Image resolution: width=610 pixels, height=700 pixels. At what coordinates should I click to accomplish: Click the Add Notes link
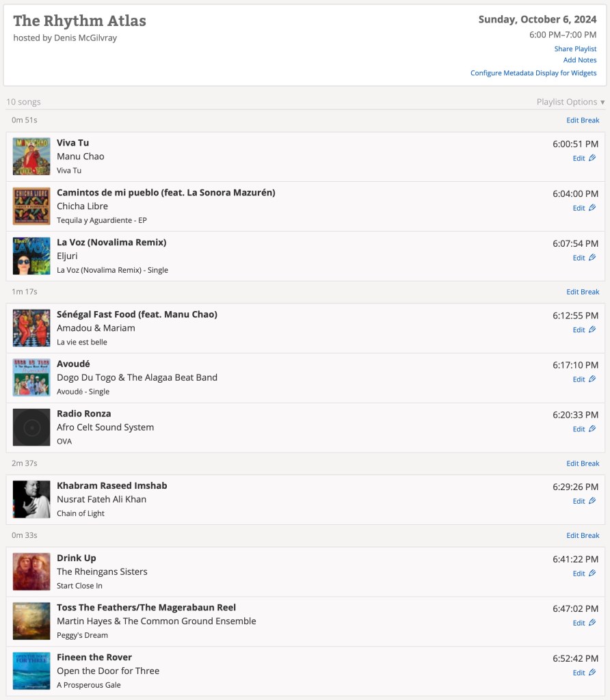click(x=580, y=60)
